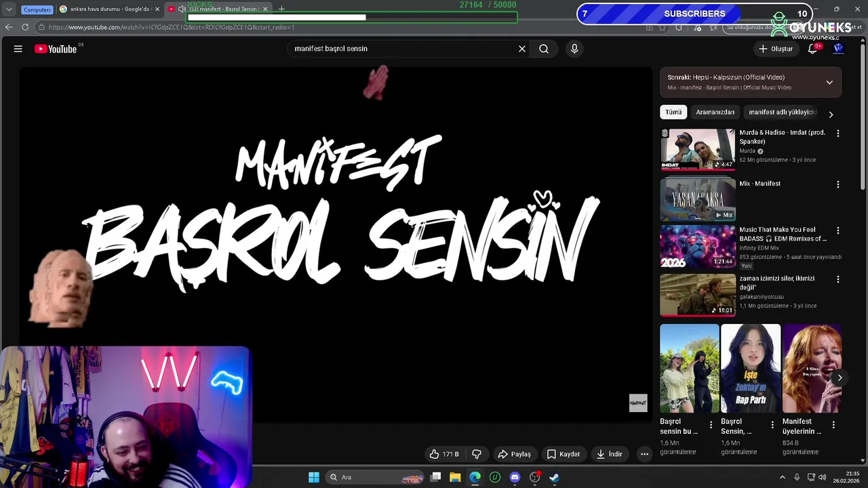Like the video with thumbs up
The image size is (868, 488).
443,454
